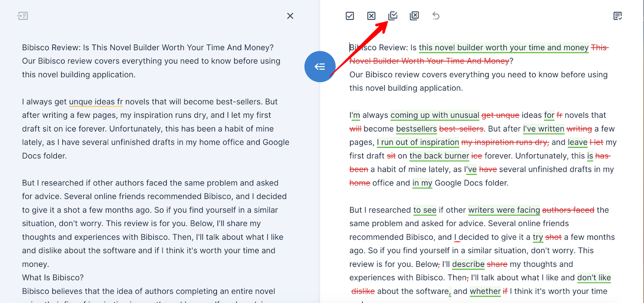Click inserted text 'coming up with unusual'

[x=435, y=115]
